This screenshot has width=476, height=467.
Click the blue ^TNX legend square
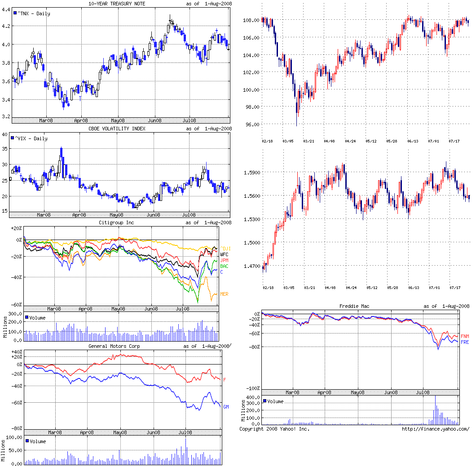16,13
